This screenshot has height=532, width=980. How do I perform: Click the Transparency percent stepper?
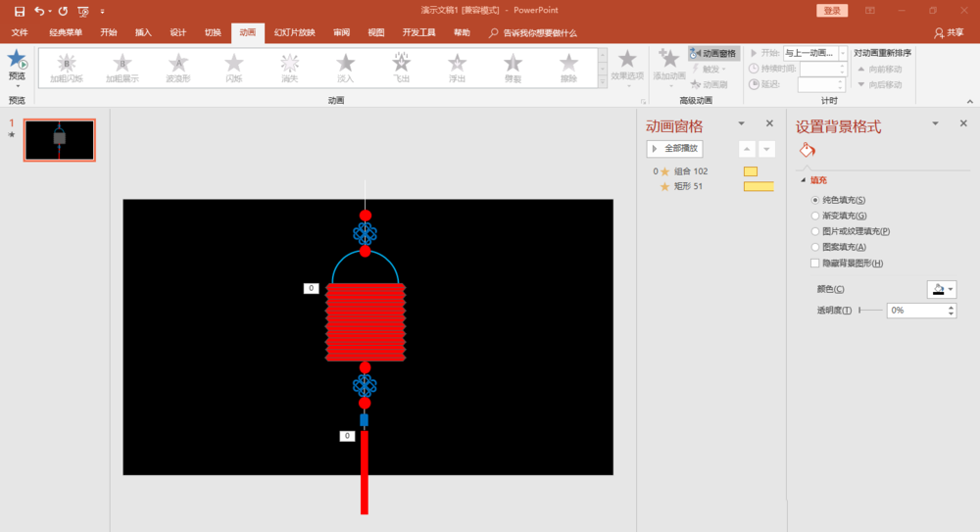click(951, 310)
